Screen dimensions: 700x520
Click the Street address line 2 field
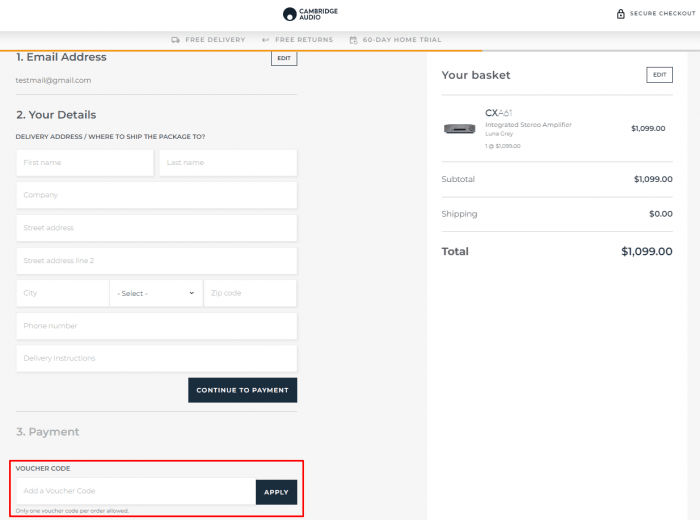click(x=157, y=261)
